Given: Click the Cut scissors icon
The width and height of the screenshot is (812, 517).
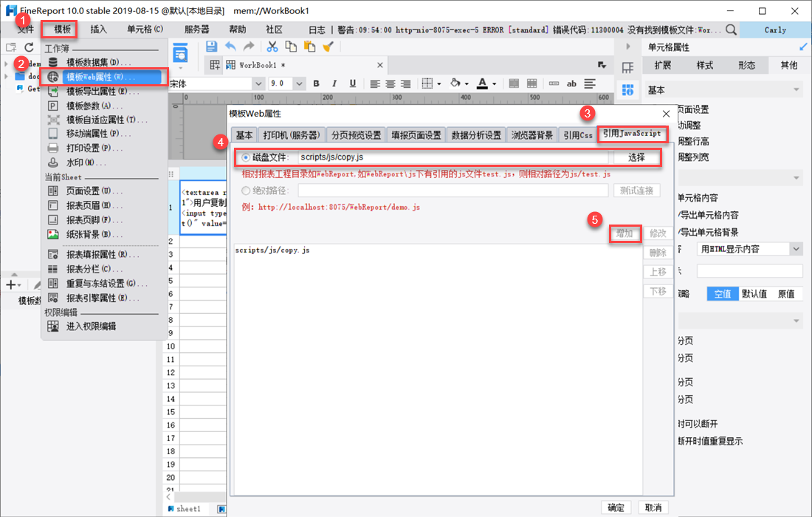Looking at the screenshot, I should (272, 47).
